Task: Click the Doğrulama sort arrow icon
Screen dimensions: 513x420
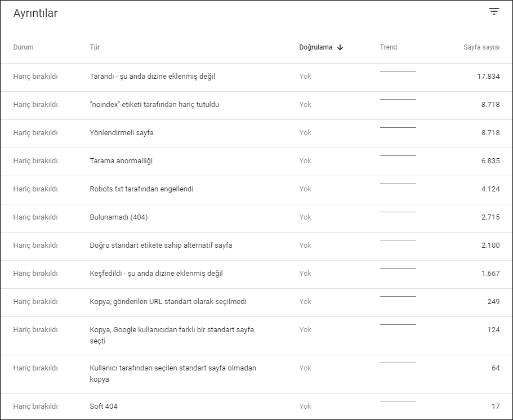Action: point(340,47)
